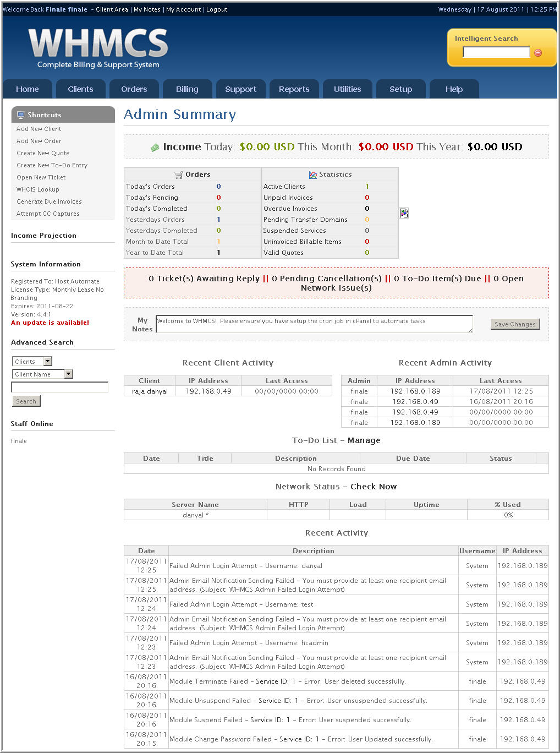Click the Income tag icon
Viewport: 560px width, 753px height.
tap(155, 147)
